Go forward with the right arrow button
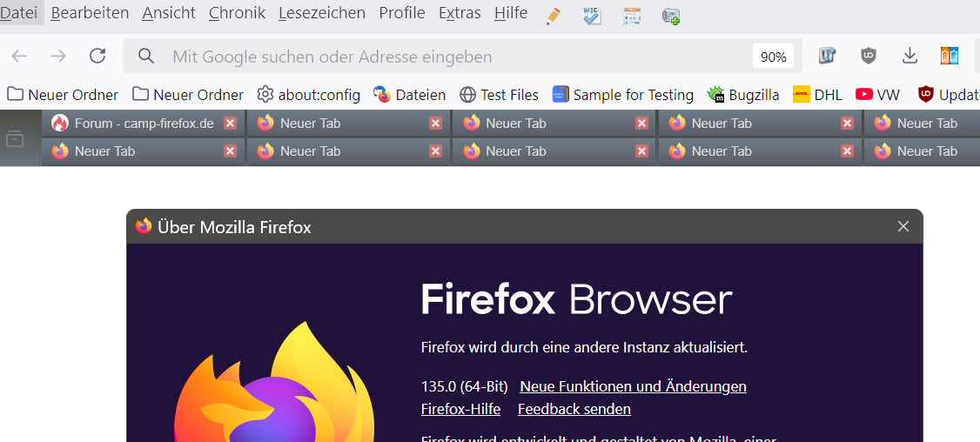This screenshot has width=980, height=442. tap(58, 57)
